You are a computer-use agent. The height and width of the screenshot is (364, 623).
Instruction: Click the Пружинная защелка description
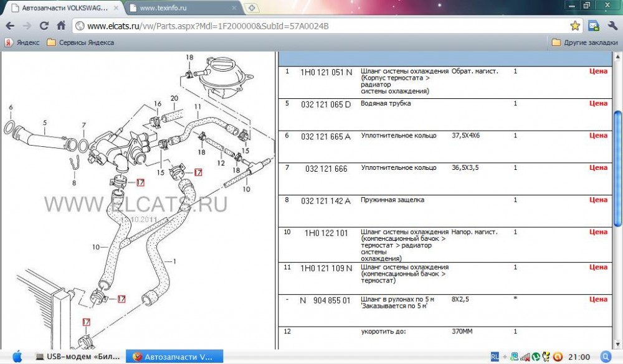pos(392,200)
